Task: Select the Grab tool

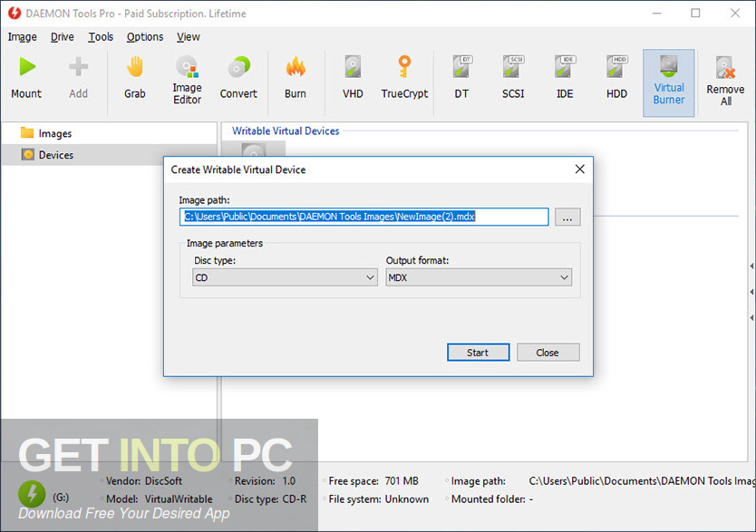Action: click(135, 79)
